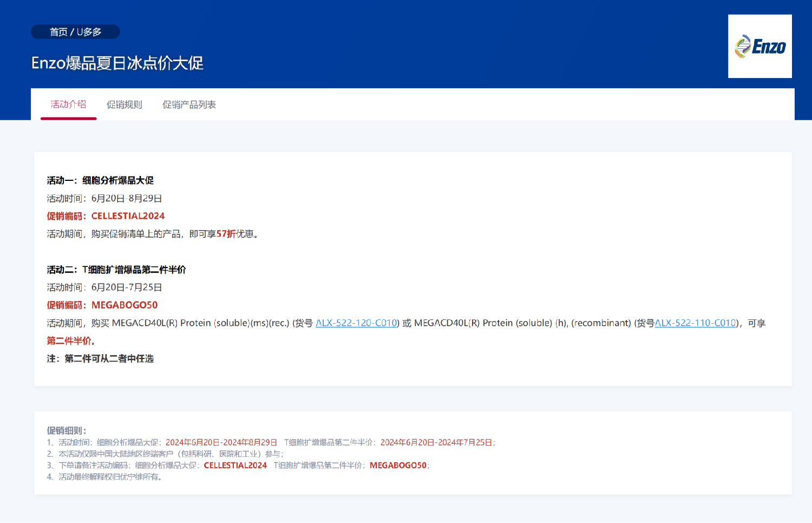This screenshot has height=523, width=812.
Task: Click rule 2 本活动仅限中国大陆地区终端客户
Action: click(165, 454)
